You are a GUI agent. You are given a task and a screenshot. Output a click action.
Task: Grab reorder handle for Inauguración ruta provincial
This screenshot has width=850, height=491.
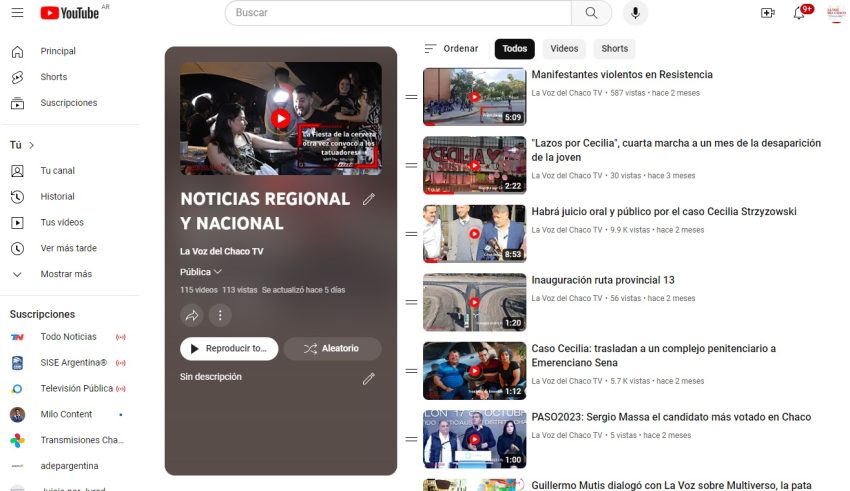pos(411,302)
